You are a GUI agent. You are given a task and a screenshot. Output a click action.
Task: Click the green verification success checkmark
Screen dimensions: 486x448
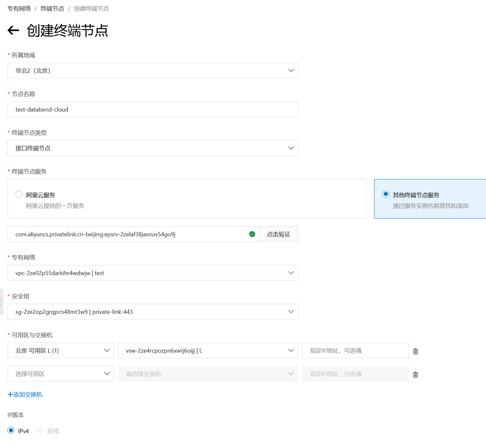252,234
